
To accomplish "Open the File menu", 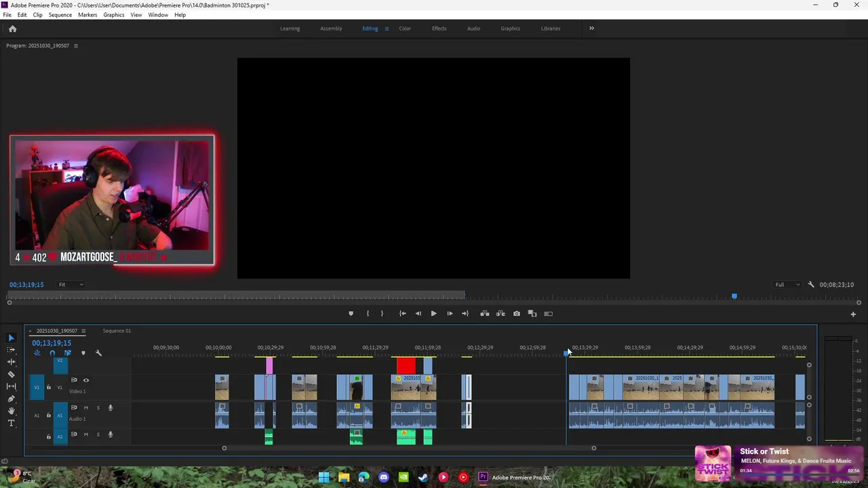I will click(x=7, y=15).
